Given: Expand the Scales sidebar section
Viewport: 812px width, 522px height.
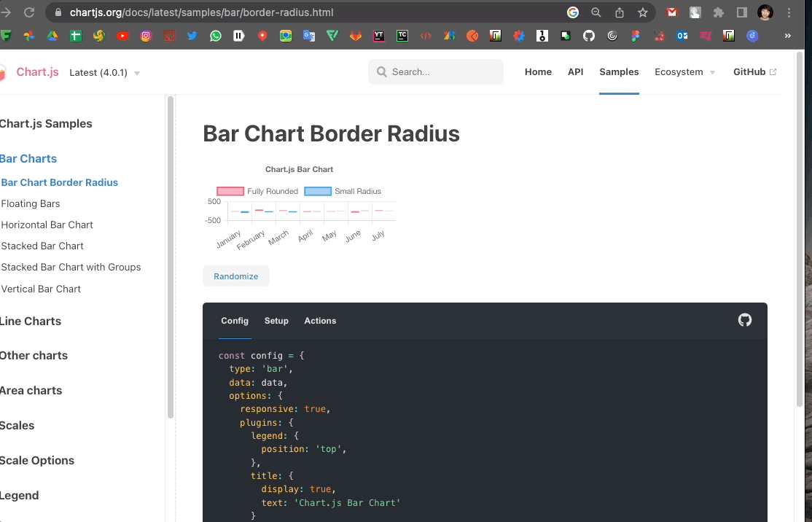Looking at the screenshot, I should 17,425.
